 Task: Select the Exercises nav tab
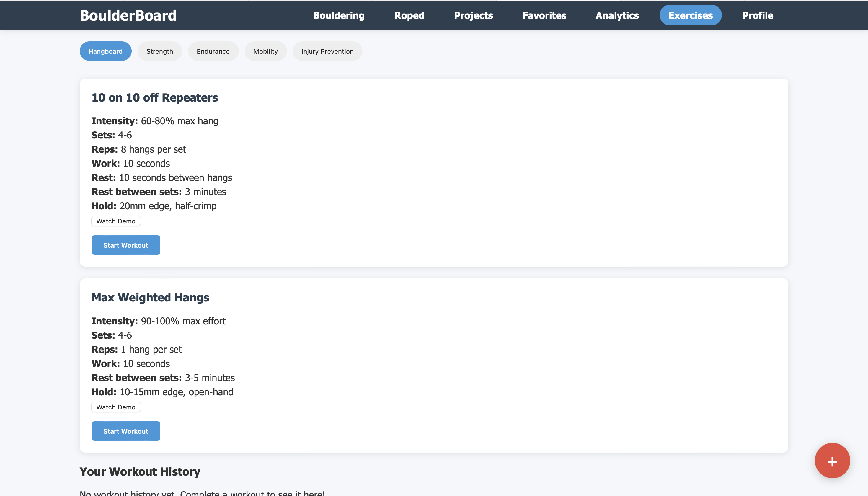pyautogui.click(x=690, y=15)
